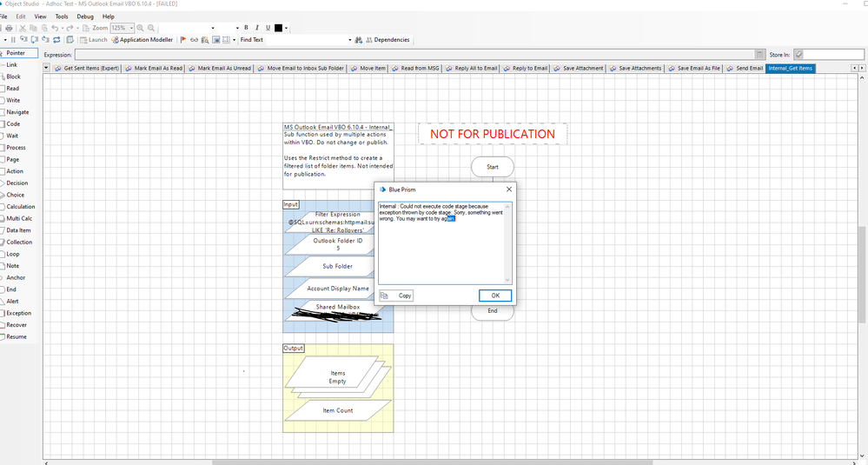Click the Application Modeller button
The image size is (868, 465).
(142, 40)
